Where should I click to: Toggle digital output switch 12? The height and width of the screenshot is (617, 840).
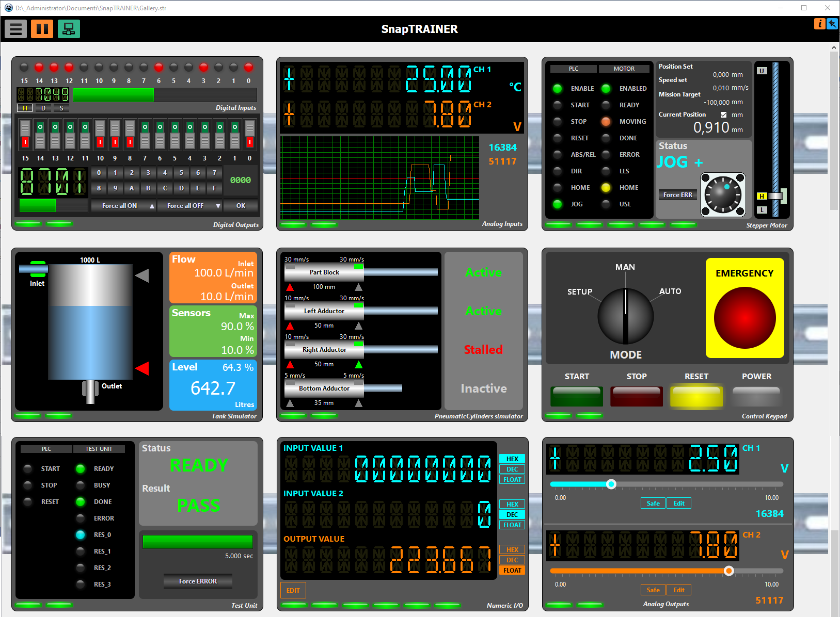tap(70, 134)
